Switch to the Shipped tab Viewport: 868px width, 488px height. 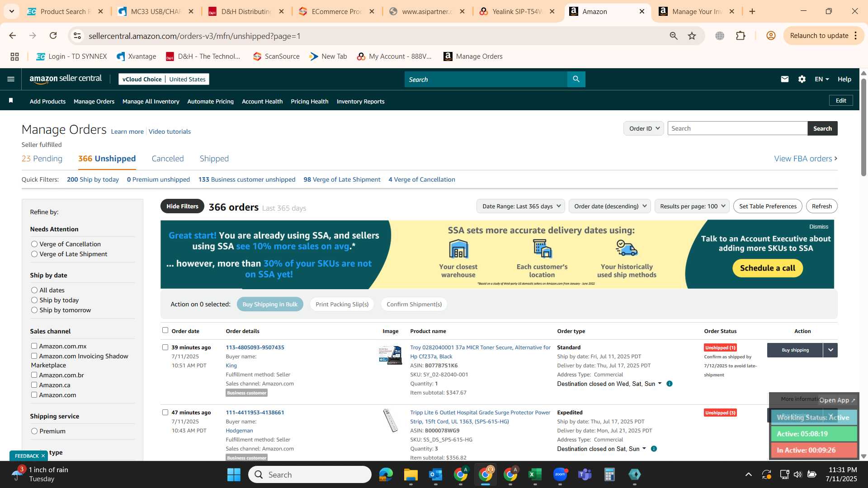[214, 159]
